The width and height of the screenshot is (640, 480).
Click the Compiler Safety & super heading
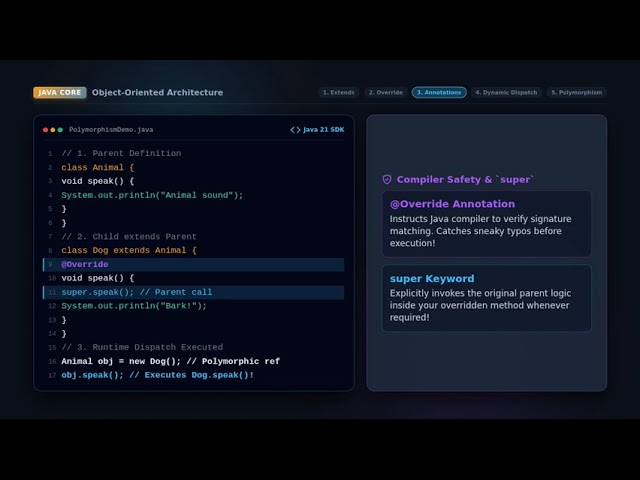(465, 180)
